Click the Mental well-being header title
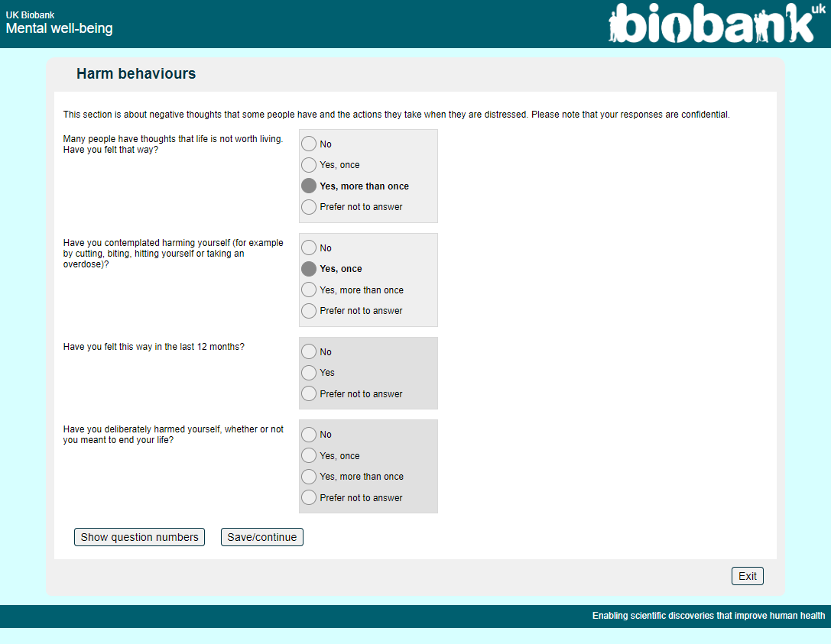The image size is (831, 644). click(59, 29)
